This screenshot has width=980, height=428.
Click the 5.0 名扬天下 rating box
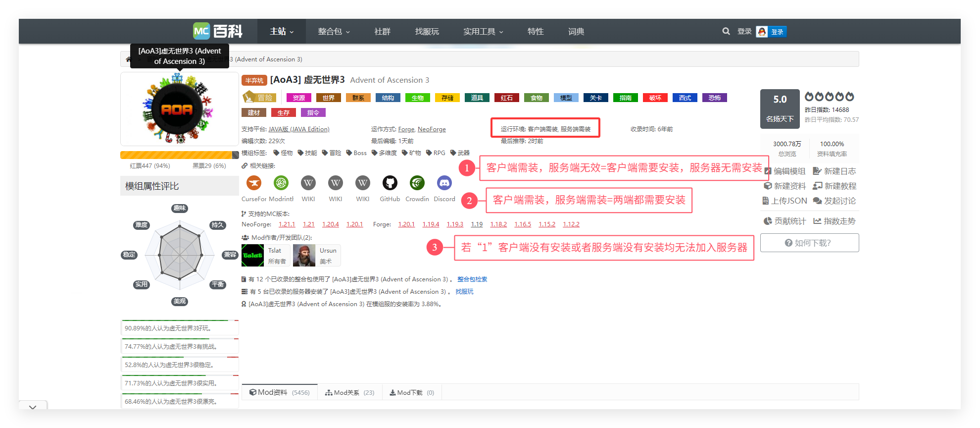pos(780,109)
